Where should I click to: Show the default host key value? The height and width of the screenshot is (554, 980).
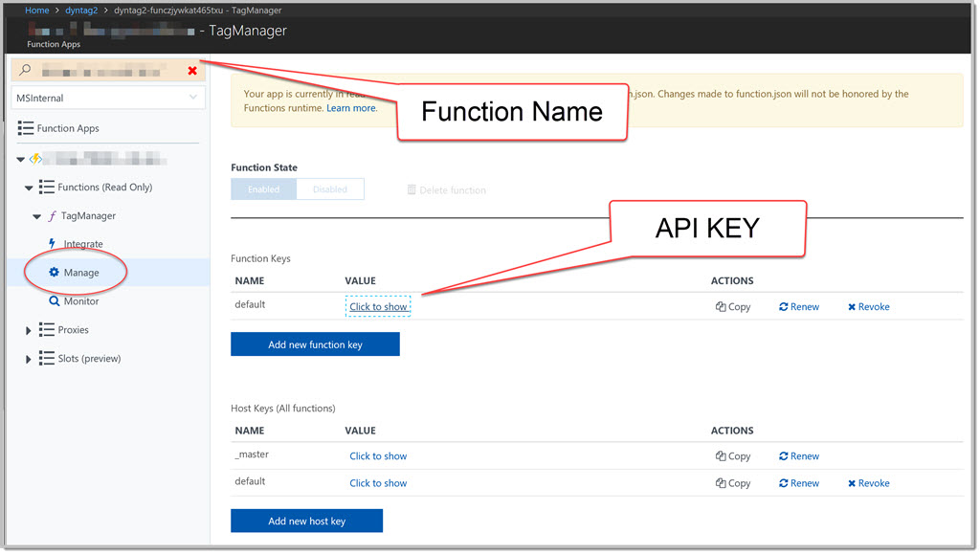[378, 483]
